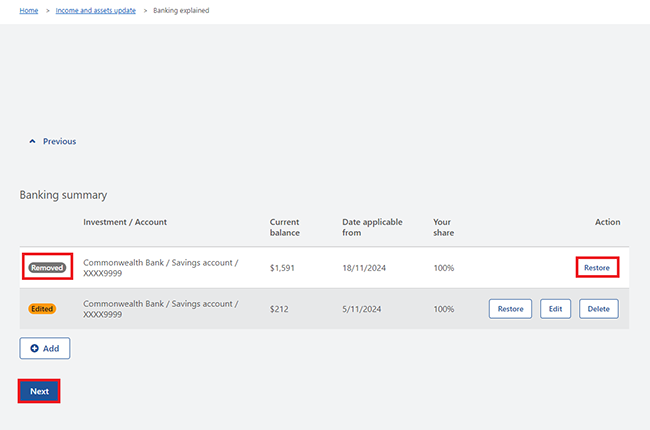
Task: Select the 5/11/2024 date cell
Action: 361,309
